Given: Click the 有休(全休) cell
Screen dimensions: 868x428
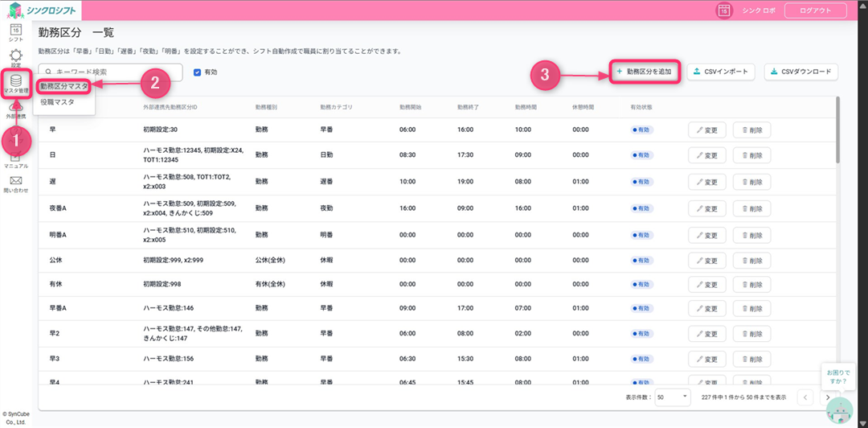Looking at the screenshot, I should pos(270,284).
